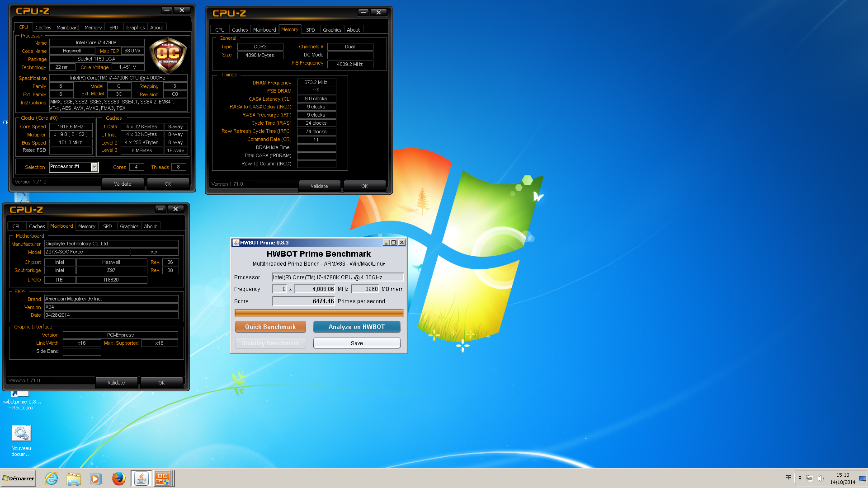Image resolution: width=868 pixels, height=488 pixels.
Task: Click OK in the CPU tab window
Action: pos(168,184)
